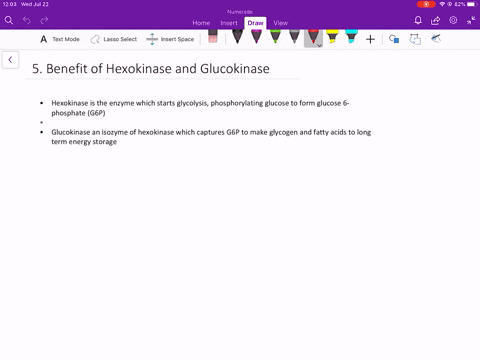Tap the screen recording indicator
Screen dimensions: 480x360
click(x=426, y=4)
